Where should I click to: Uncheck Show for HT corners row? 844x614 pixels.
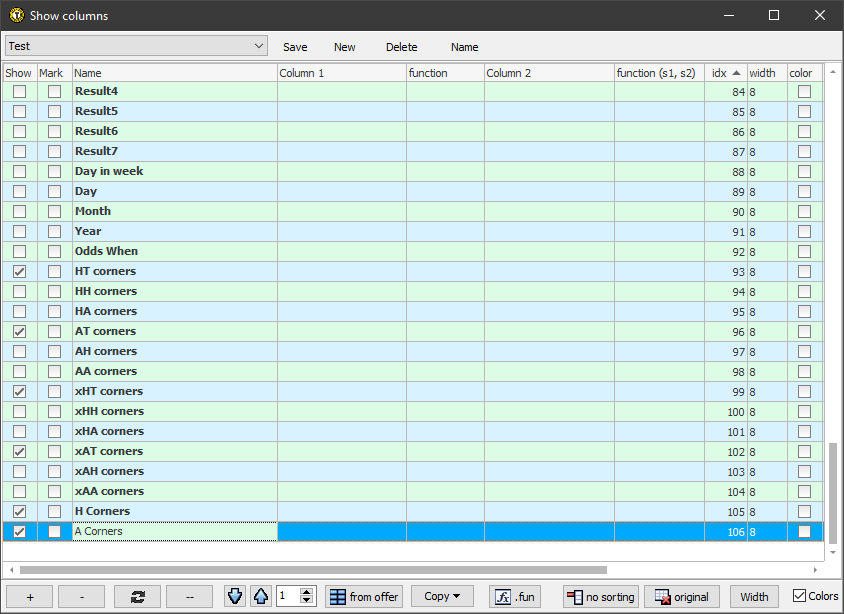point(19,272)
